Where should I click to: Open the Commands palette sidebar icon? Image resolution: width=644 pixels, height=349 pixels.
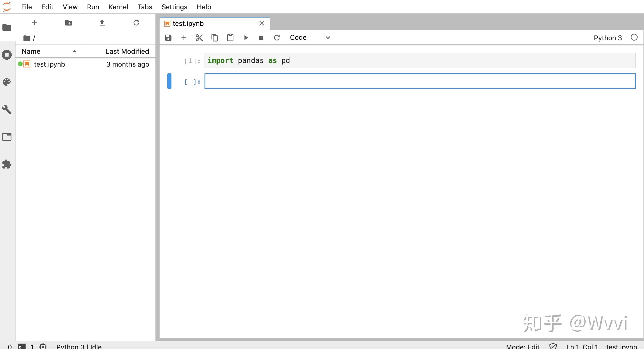click(x=7, y=82)
